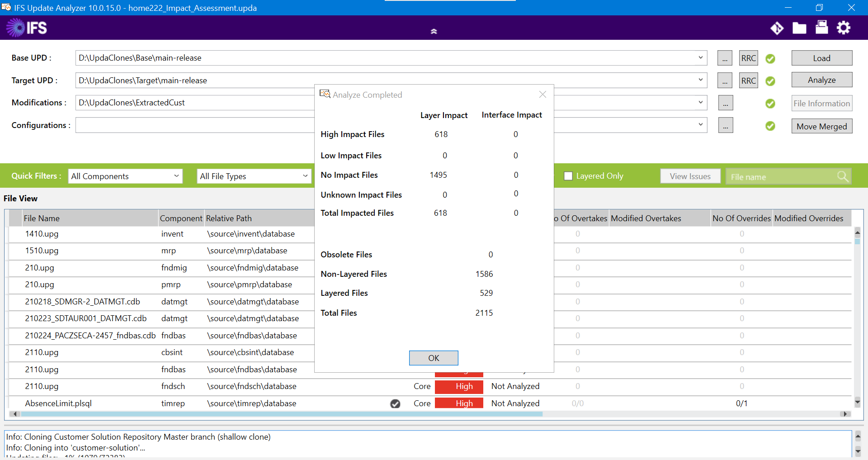Click RRC button for Base UPD
Viewport: 868px width, 460px height.
pos(748,58)
